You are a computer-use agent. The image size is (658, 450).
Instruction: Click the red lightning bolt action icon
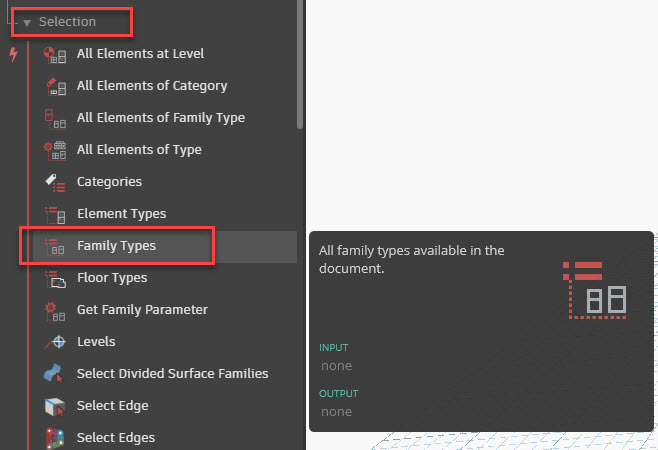pos(13,55)
